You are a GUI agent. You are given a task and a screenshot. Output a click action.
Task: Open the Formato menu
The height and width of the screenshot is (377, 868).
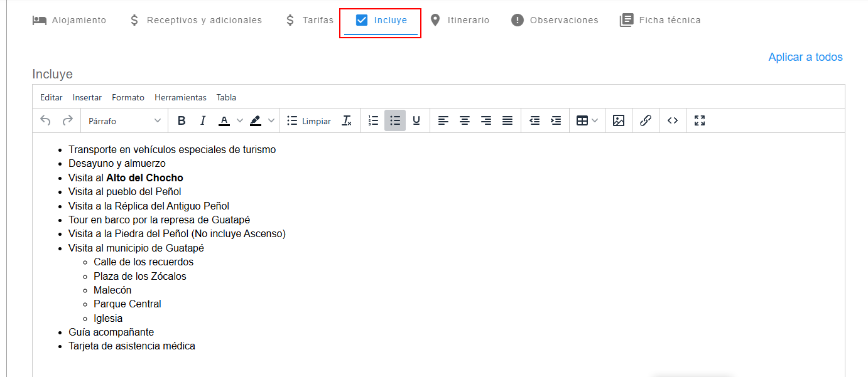pos(128,97)
